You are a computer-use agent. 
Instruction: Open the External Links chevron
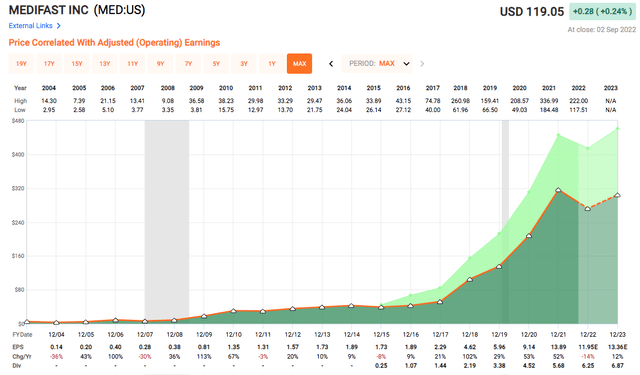59,26
